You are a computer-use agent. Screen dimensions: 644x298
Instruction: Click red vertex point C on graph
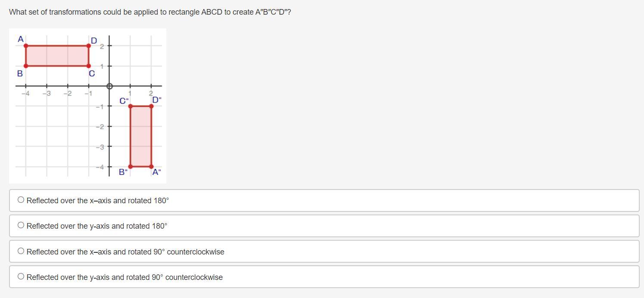coord(89,66)
